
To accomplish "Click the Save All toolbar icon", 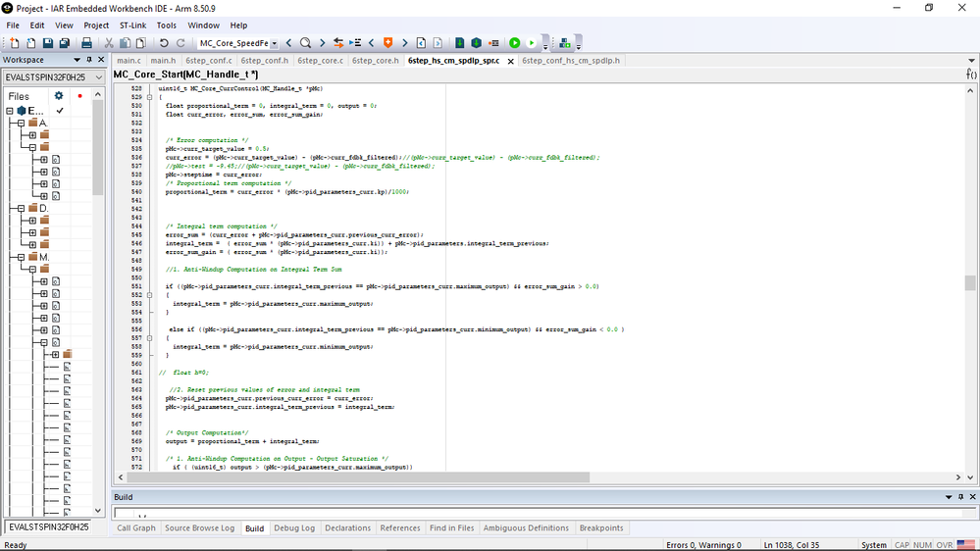I will (65, 43).
